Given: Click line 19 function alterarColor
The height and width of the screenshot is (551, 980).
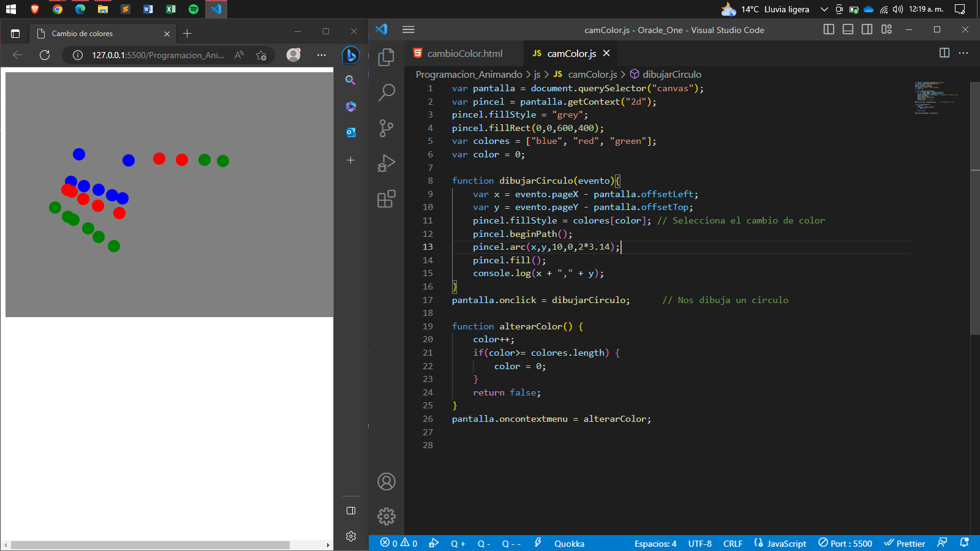Looking at the screenshot, I should 518,326.
